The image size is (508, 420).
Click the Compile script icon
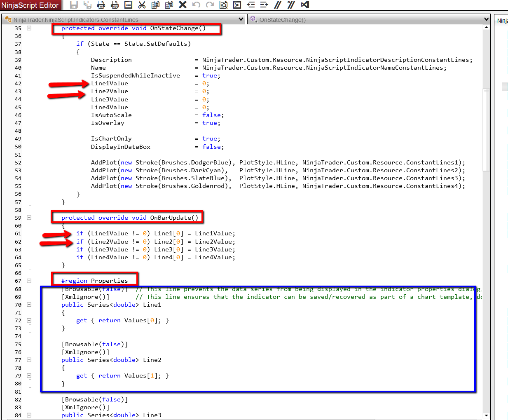point(237,5)
